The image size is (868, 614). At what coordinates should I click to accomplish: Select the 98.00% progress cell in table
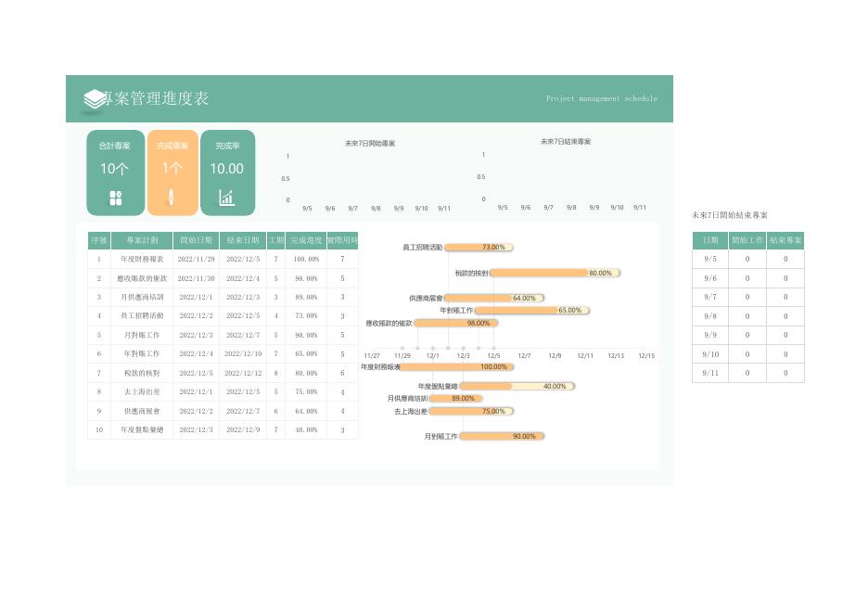point(306,278)
